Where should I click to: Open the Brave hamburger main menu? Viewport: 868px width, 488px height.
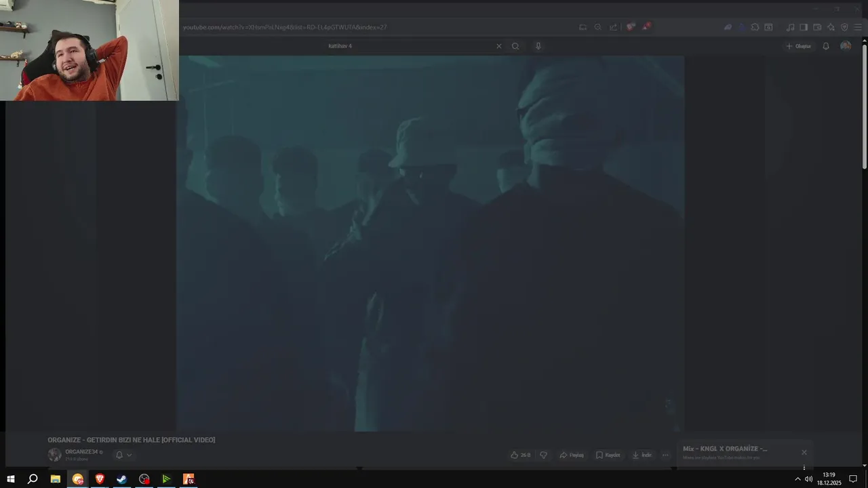click(858, 27)
